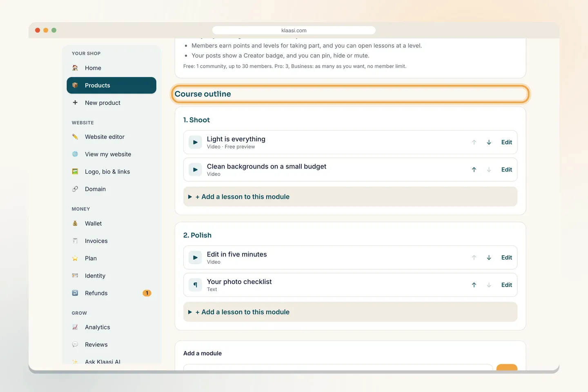Click the 'Course outline' heading
The image size is (588, 392).
tap(203, 94)
